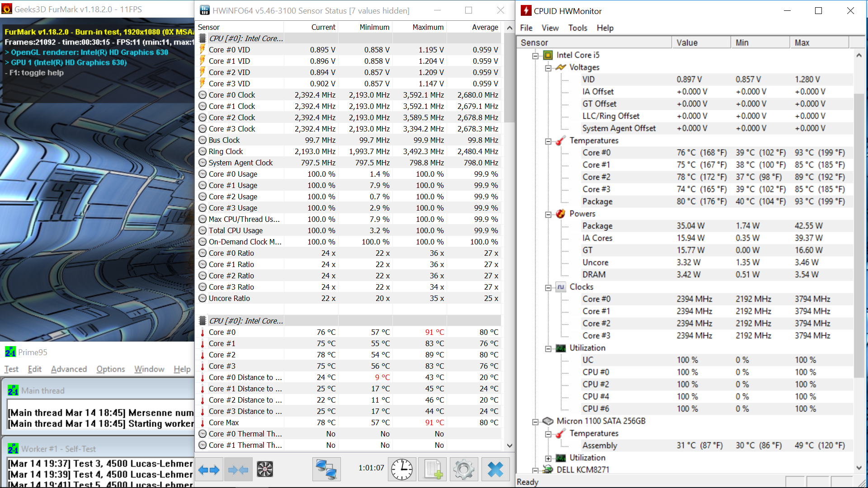Click the shrink columns arrows button in HWiNFO

pos(238,470)
